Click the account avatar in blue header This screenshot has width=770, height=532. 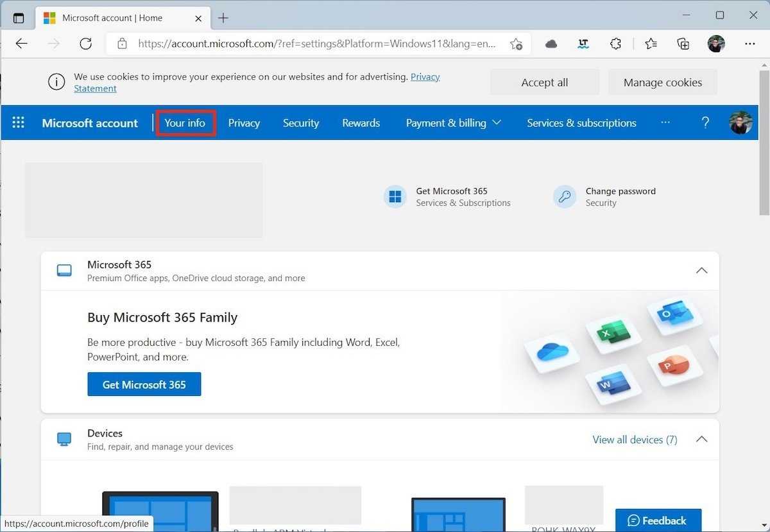[740, 123]
